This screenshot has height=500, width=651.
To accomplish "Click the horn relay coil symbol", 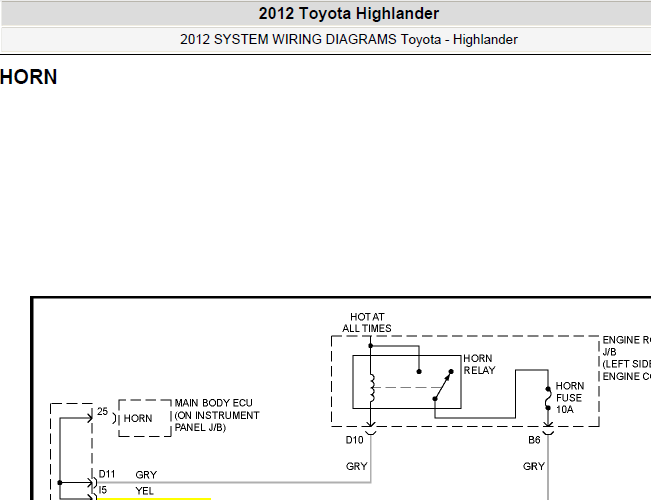I will pos(372,388).
